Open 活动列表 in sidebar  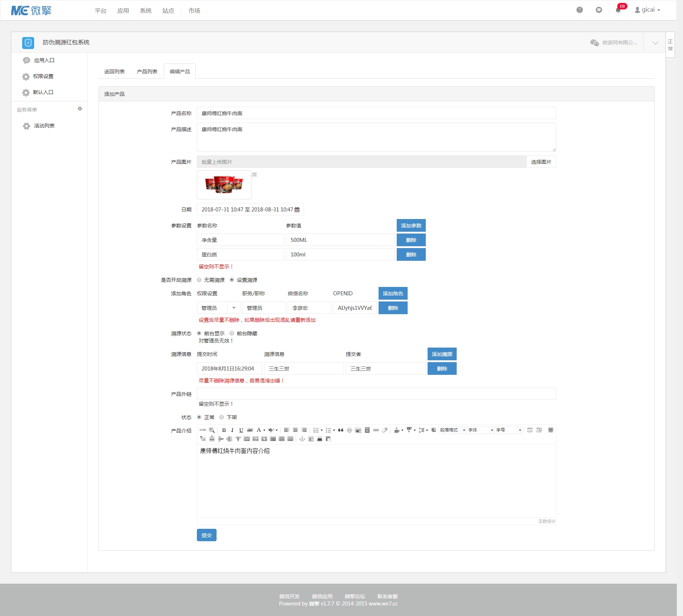click(44, 126)
